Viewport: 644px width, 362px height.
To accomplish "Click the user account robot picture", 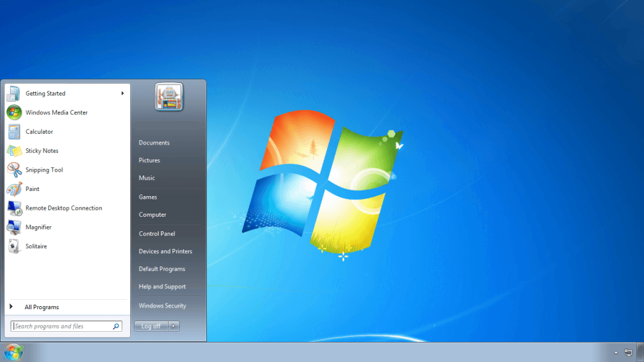I will coord(169,97).
